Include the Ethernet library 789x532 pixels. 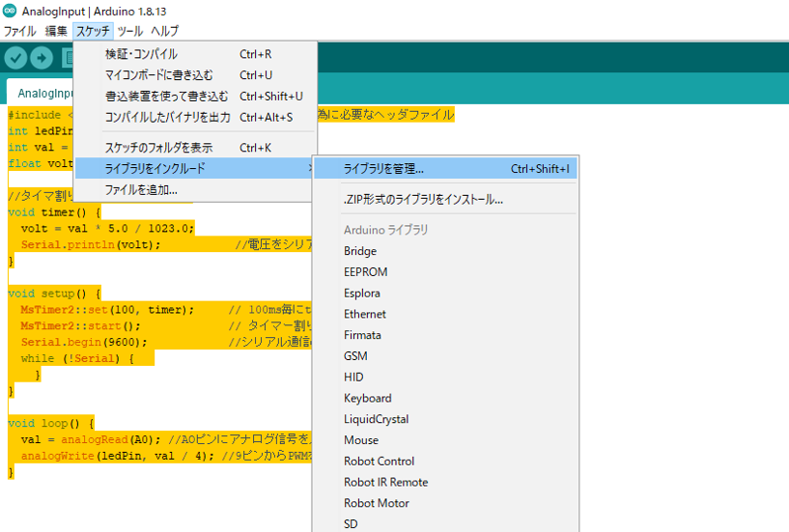445,314
